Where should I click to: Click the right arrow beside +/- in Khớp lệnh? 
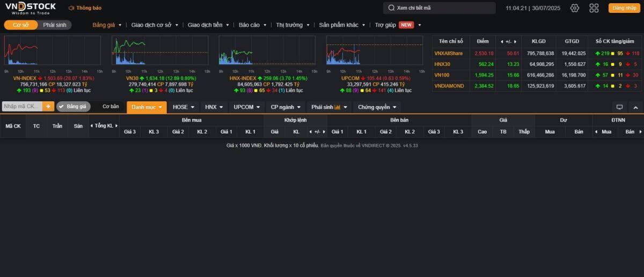point(324,132)
